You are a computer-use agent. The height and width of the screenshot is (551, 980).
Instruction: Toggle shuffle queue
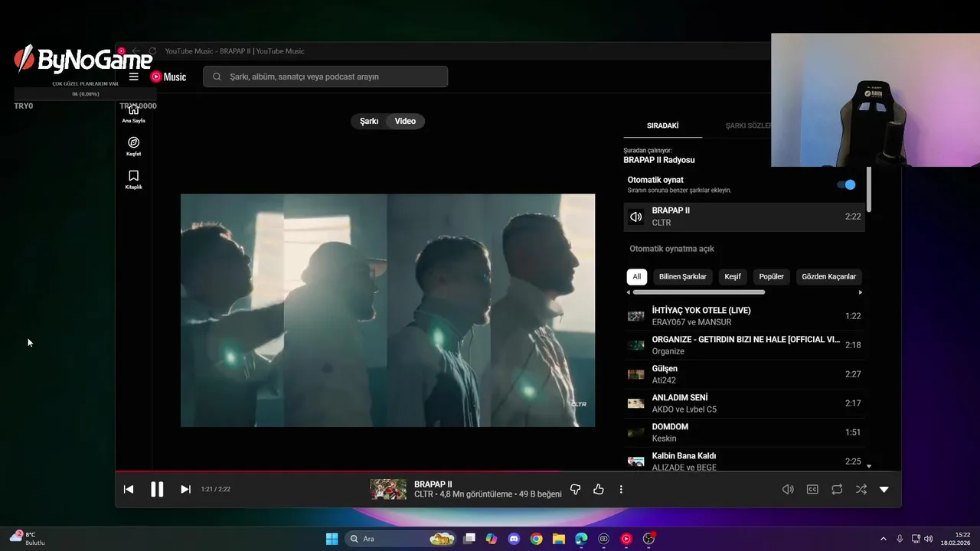pyautogui.click(x=861, y=489)
